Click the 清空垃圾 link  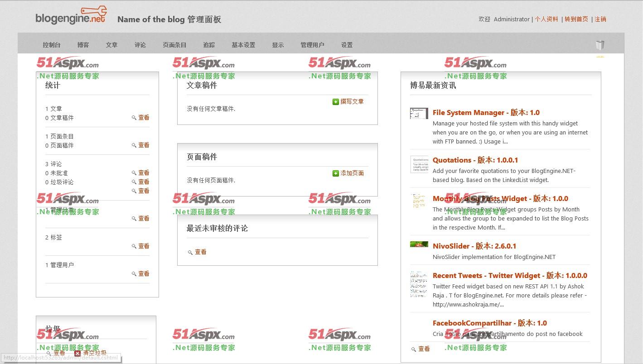(x=94, y=353)
